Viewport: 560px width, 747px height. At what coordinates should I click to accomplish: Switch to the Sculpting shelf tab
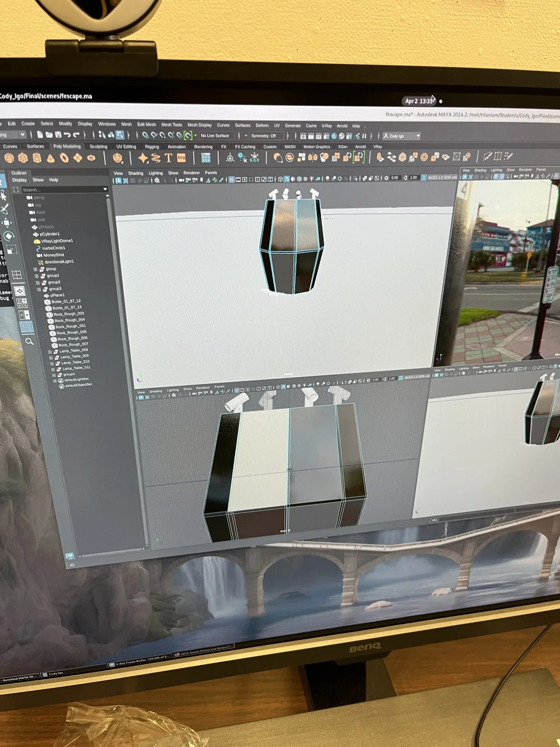(99, 146)
